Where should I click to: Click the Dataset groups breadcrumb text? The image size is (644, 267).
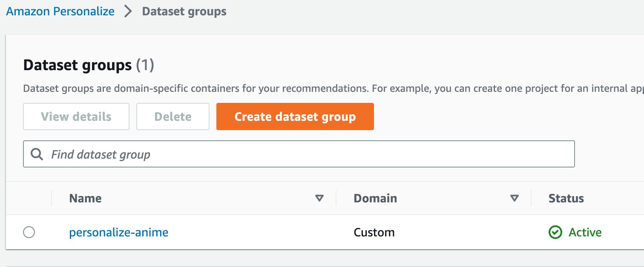pyautogui.click(x=184, y=11)
